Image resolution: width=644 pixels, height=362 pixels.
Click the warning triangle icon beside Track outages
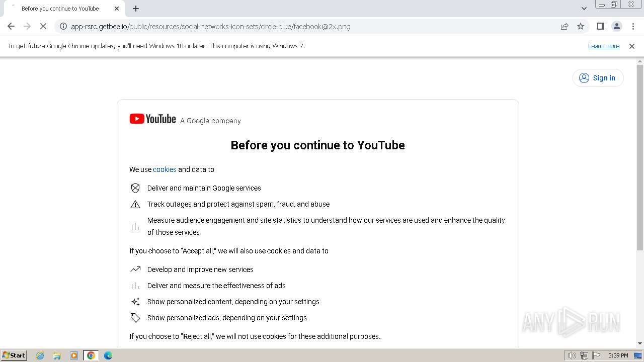pyautogui.click(x=135, y=204)
